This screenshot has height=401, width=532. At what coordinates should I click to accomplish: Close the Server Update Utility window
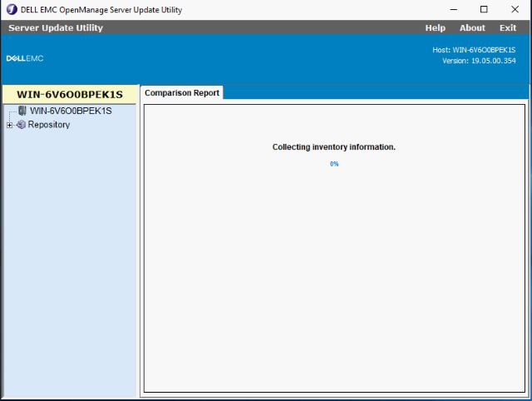[515, 9]
